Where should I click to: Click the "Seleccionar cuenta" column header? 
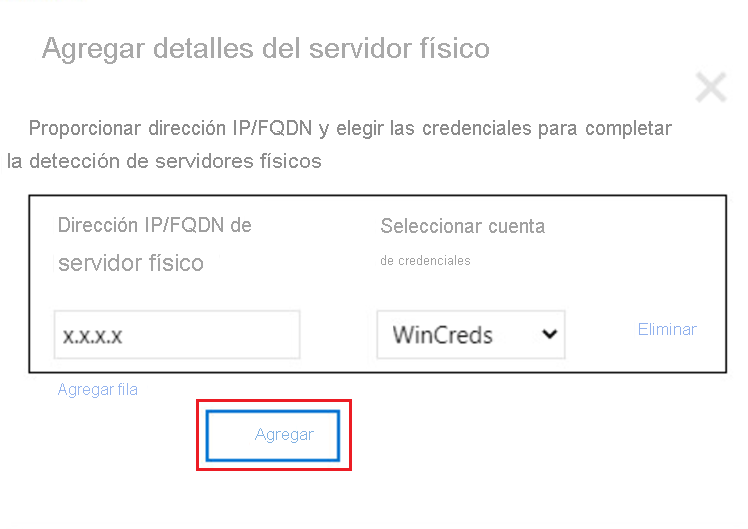point(462,226)
